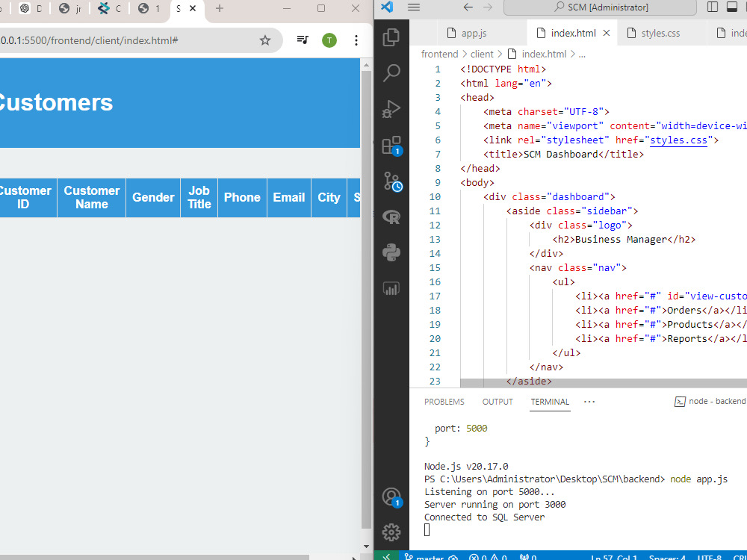747x560 pixels.
Task: Open the VS Code hamburger application menu
Action: 414,7
